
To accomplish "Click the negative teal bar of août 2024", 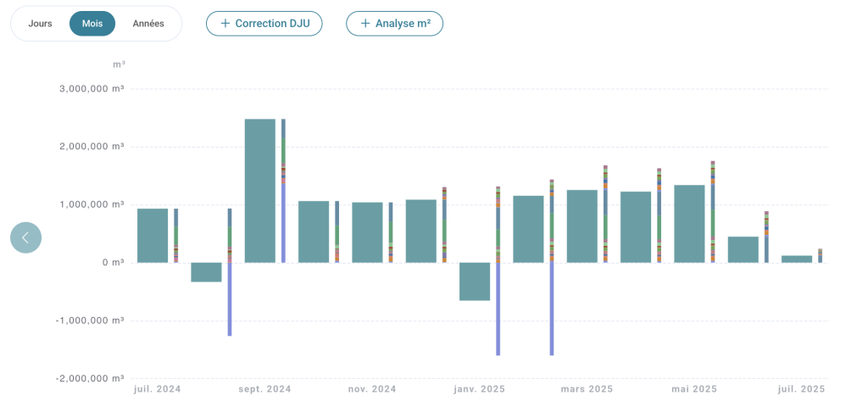I will (207, 272).
